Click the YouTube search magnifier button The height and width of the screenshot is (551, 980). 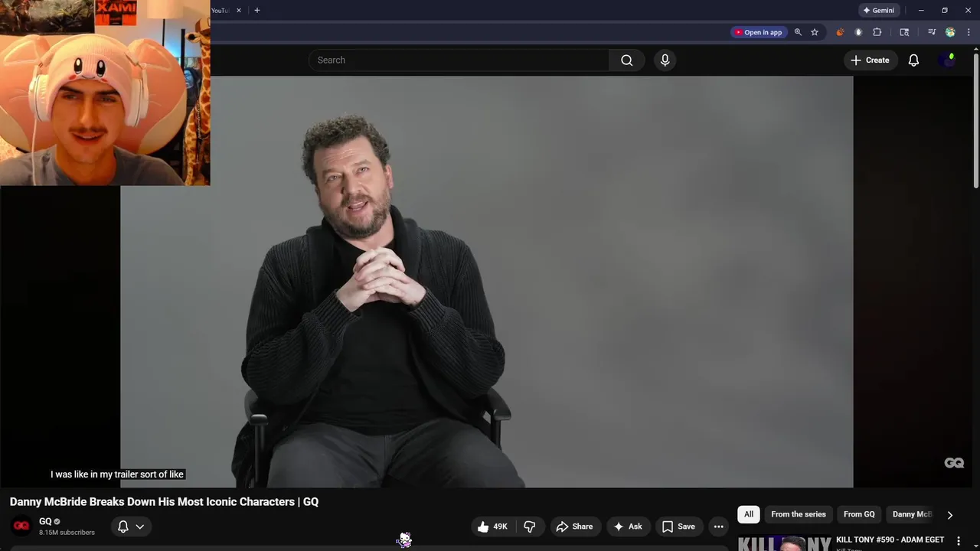[626, 60]
